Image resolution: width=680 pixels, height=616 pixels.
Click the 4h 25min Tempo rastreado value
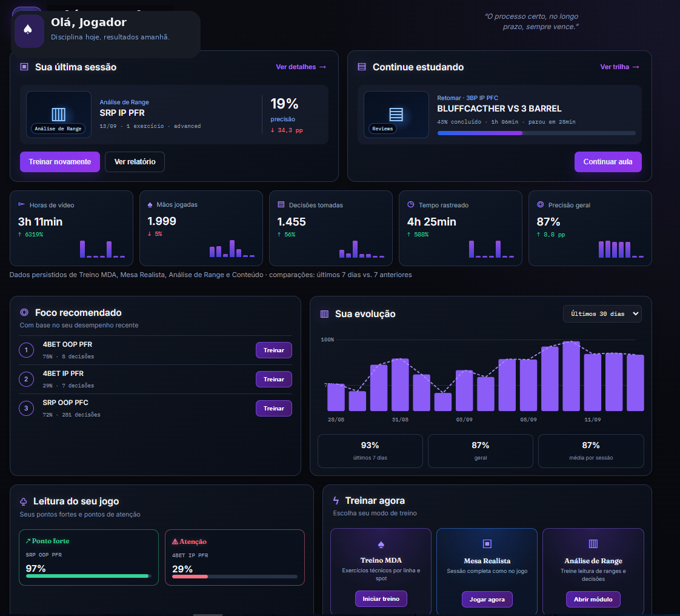point(432,222)
